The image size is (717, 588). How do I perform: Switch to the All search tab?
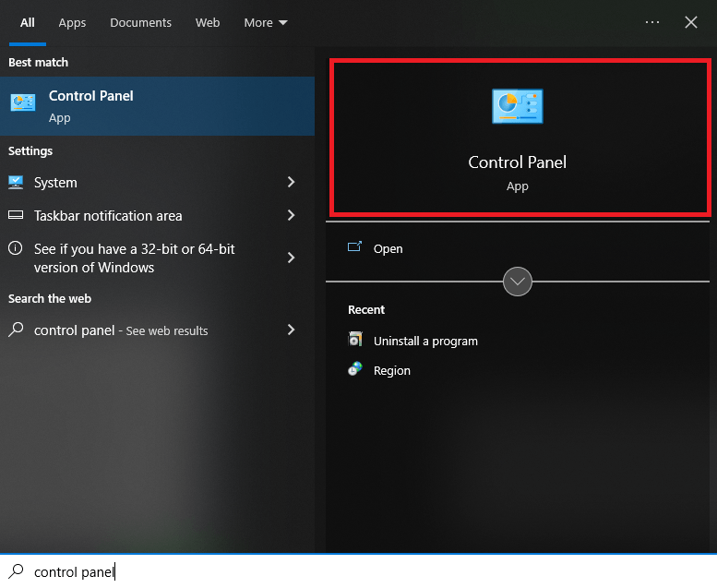pos(28,23)
